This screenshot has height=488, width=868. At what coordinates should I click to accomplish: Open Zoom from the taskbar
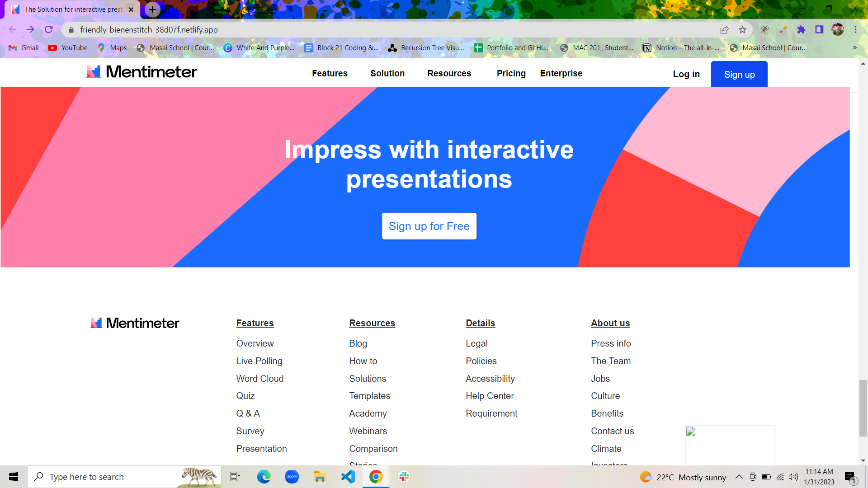pyautogui.click(x=292, y=477)
